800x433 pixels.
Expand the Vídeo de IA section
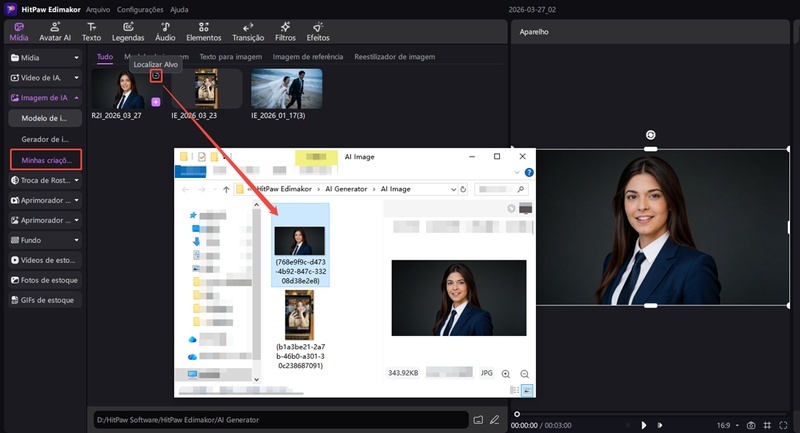click(77, 77)
